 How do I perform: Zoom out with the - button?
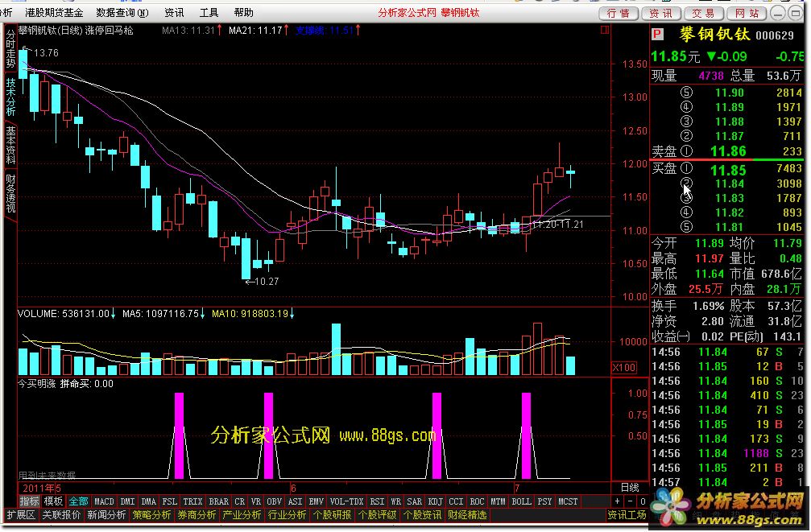click(x=630, y=501)
